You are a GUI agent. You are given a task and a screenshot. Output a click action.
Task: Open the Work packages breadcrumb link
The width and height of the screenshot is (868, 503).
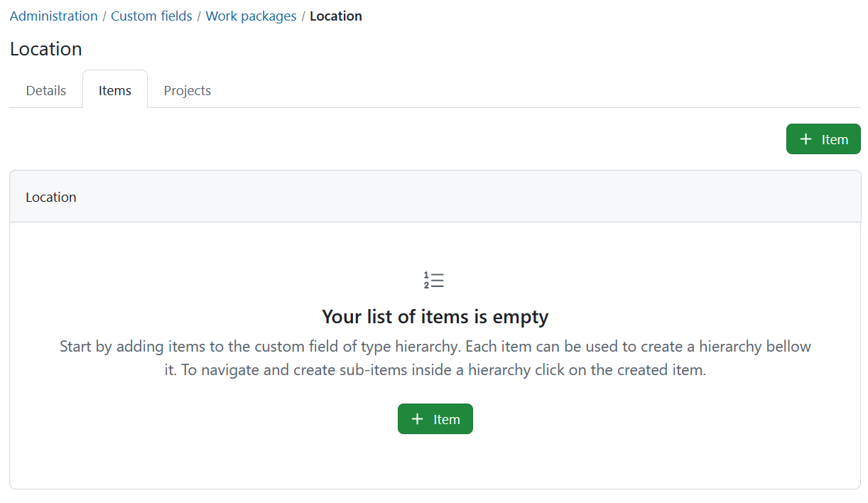point(251,16)
